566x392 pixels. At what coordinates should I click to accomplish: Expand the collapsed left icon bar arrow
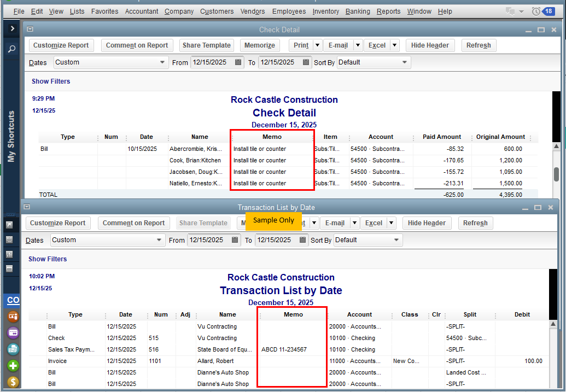pos(12,28)
